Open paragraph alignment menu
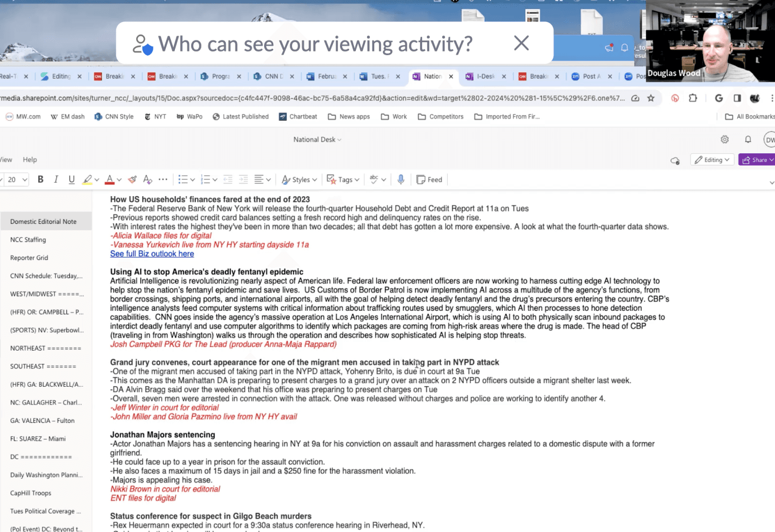Viewport: 775px width, 532px height. [262, 179]
